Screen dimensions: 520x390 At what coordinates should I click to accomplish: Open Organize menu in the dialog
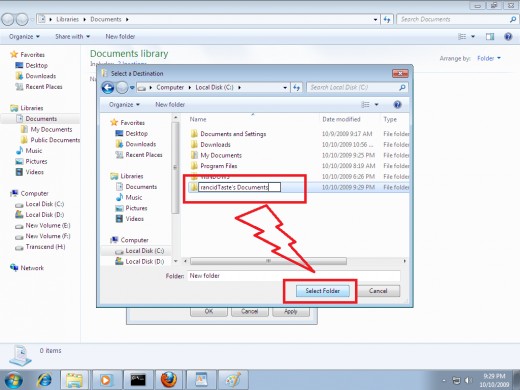124,105
